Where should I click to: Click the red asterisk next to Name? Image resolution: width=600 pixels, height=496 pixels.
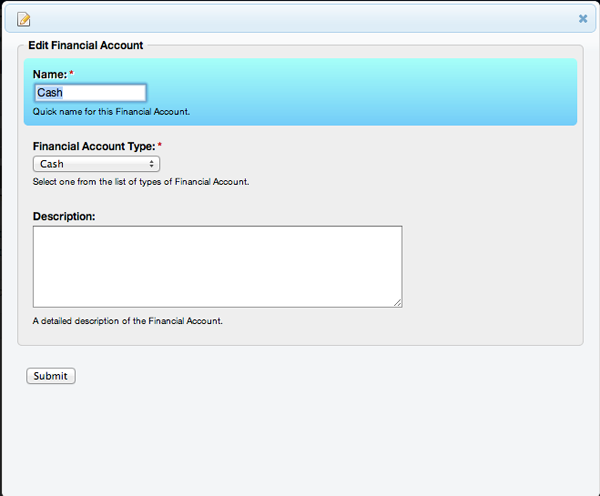pos(71,75)
